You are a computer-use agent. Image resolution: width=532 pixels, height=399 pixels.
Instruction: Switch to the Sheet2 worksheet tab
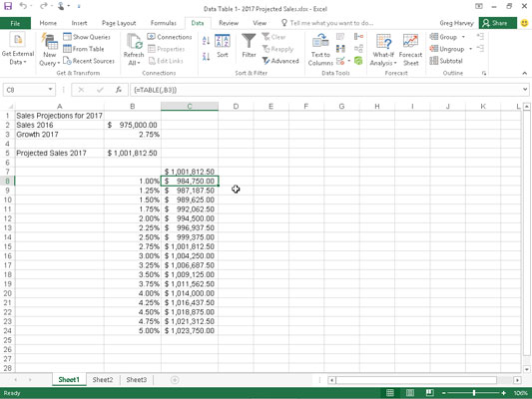point(103,380)
